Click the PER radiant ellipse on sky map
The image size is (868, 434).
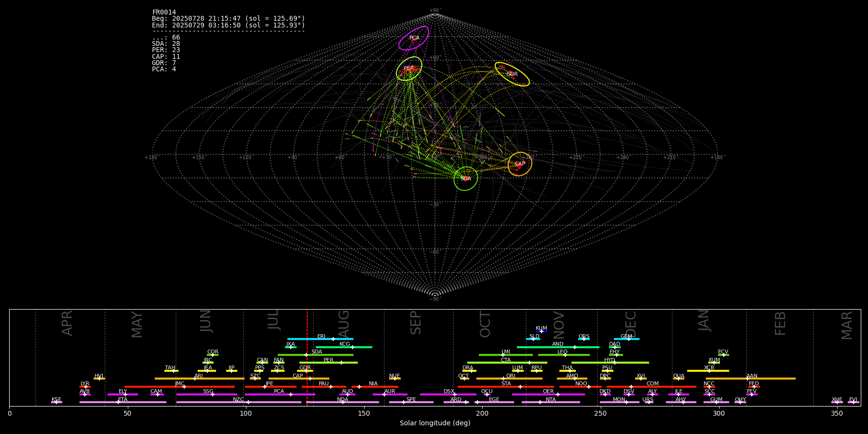(x=409, y=68)
